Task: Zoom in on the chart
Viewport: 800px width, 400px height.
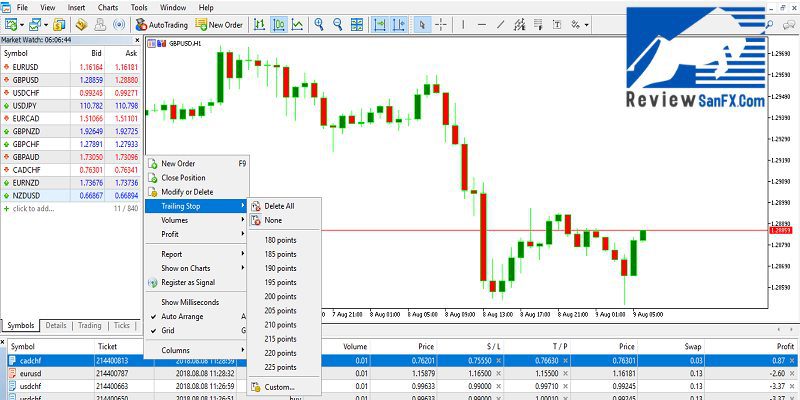Action: click(x=319, y=24)
